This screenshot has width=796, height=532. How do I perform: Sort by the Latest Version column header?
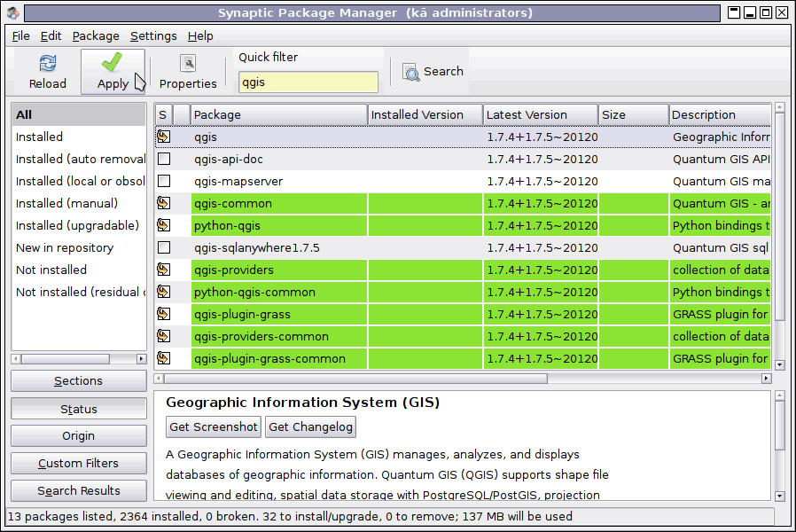click(541, 114)
